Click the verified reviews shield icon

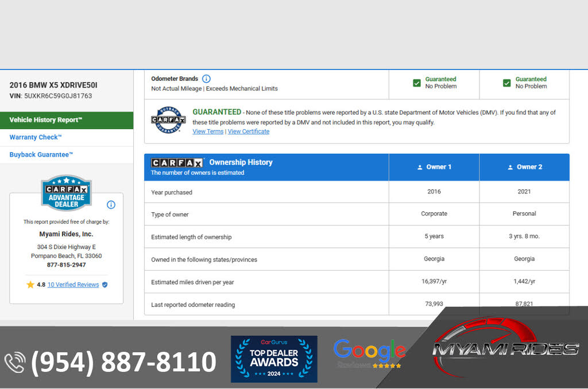point(105,285)
